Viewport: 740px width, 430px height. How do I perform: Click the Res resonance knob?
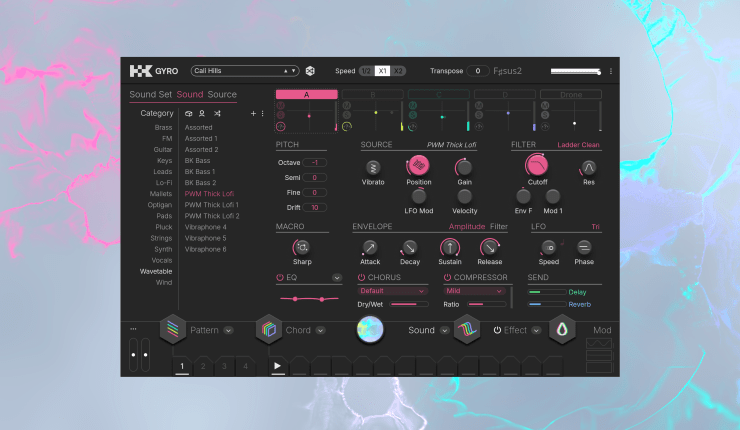tap(588, 168)
